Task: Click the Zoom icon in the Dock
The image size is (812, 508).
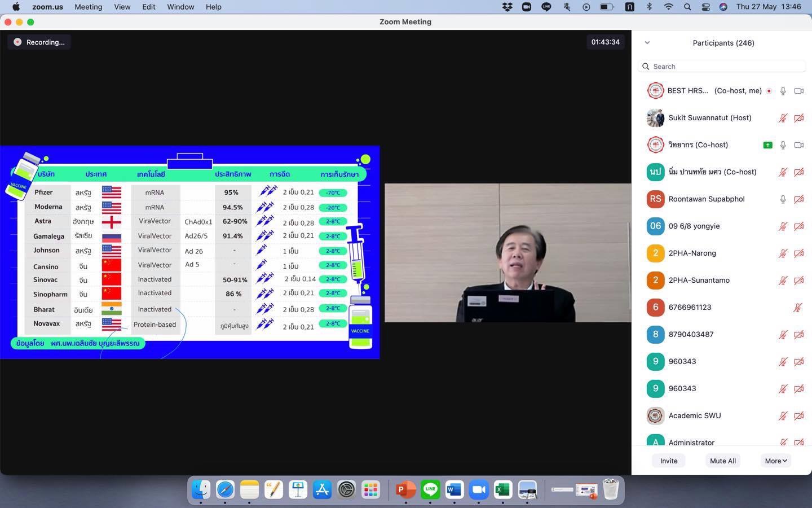Action: 478,489
